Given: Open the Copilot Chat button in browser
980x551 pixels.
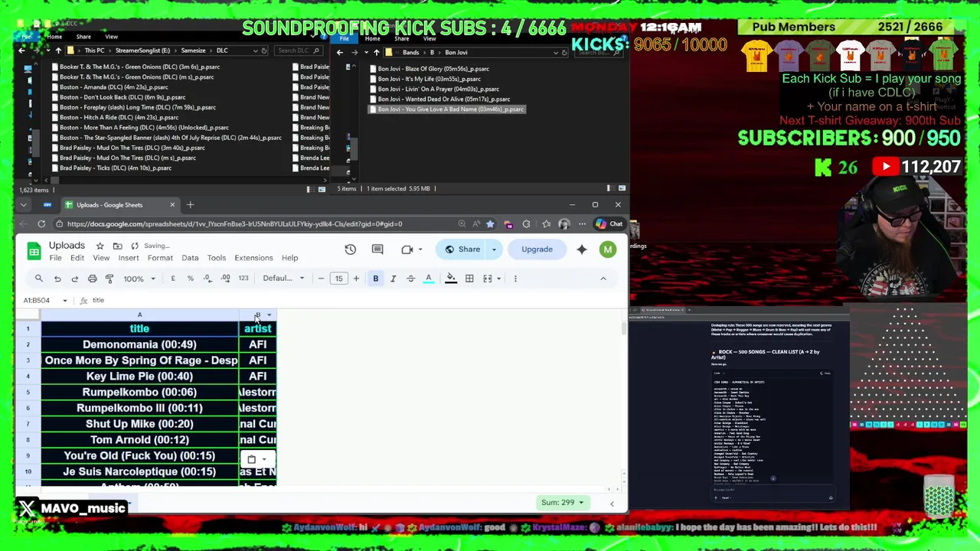Looking at the screenshot, I should pyautogui.click(x=609, y=224).
